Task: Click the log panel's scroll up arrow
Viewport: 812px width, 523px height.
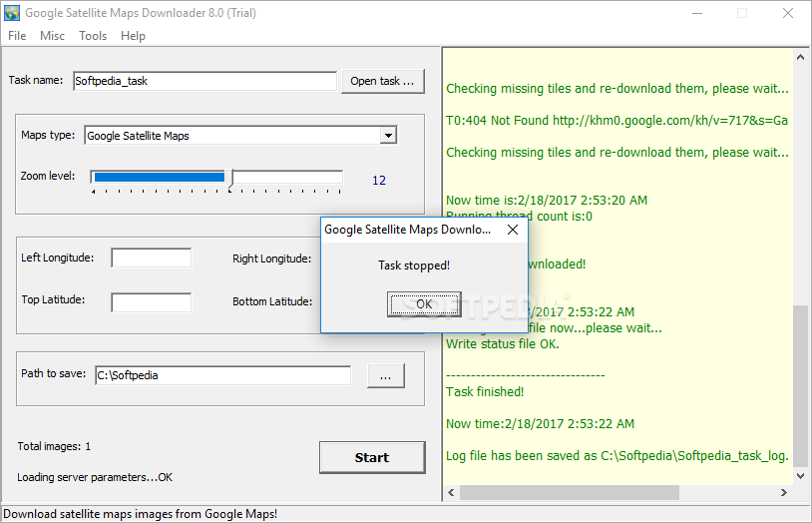Action: coord(801,57)
